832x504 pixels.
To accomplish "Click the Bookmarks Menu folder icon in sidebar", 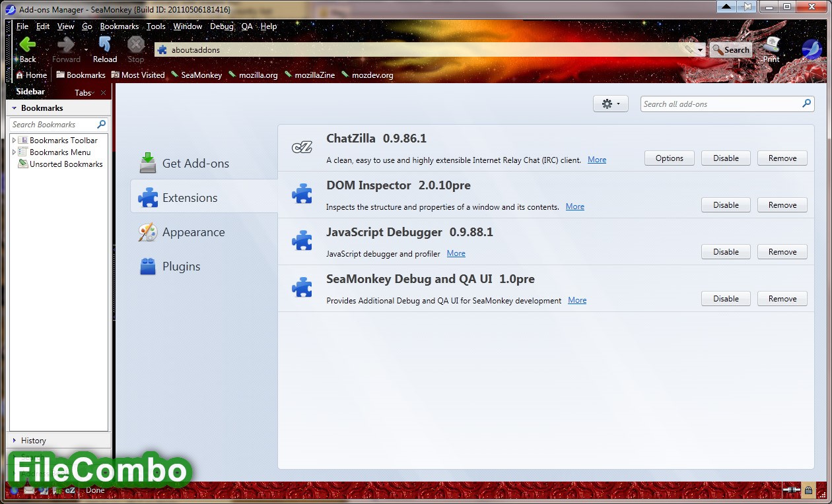I will point(23,152).
